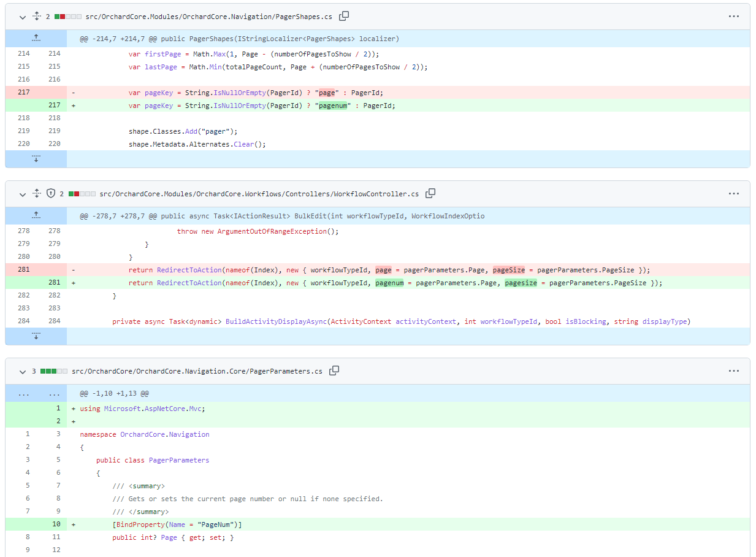Click the diffstat squares for WorkflowController.cs

tap(82, 194)
